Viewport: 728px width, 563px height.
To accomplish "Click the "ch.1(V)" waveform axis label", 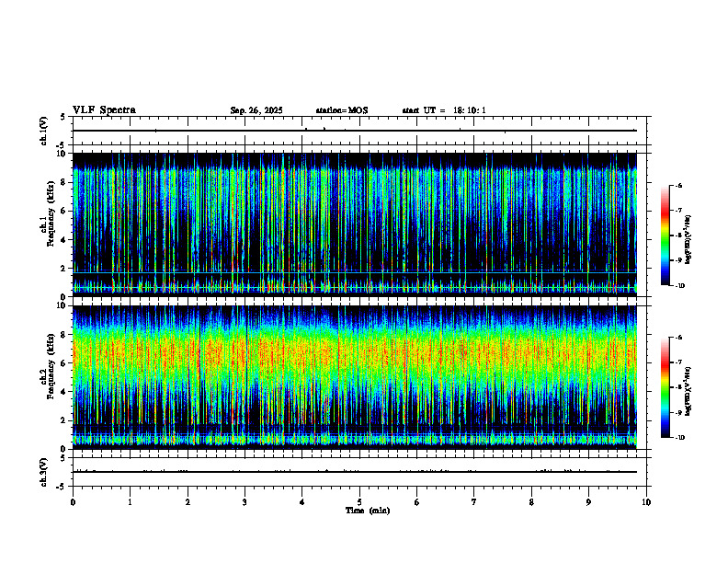I will [x=44, y=131].
